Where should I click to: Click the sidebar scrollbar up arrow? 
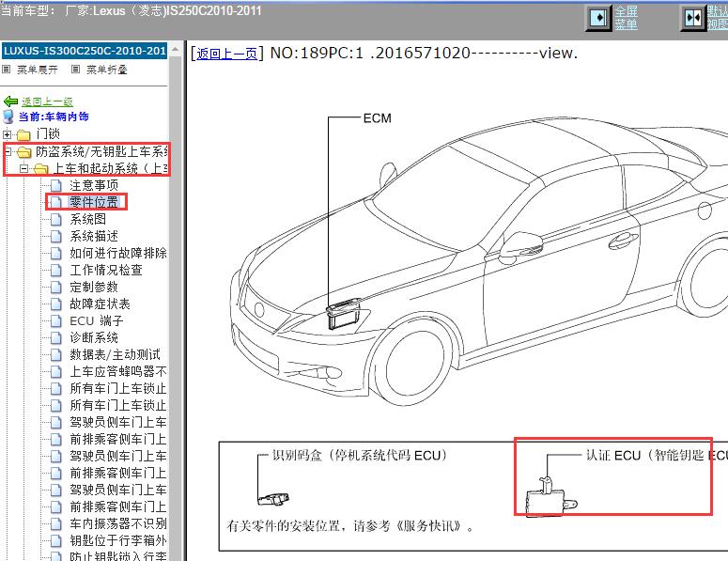click(175, 50)
